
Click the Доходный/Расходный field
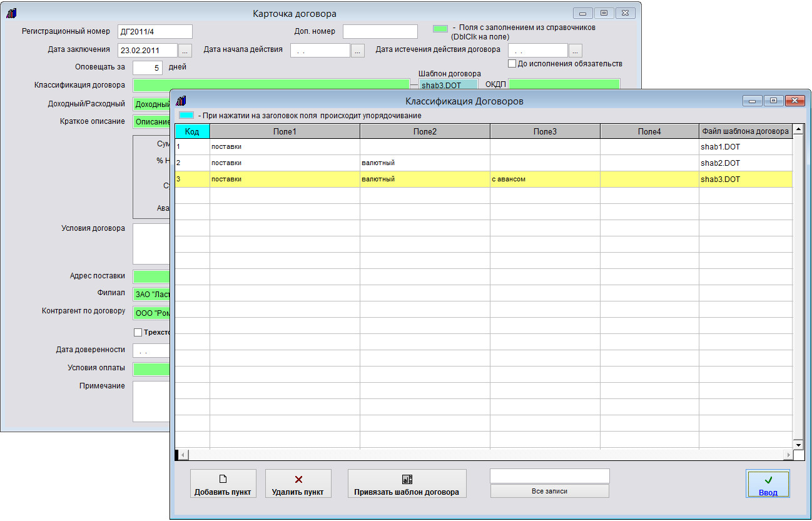[x=151, y=104]
